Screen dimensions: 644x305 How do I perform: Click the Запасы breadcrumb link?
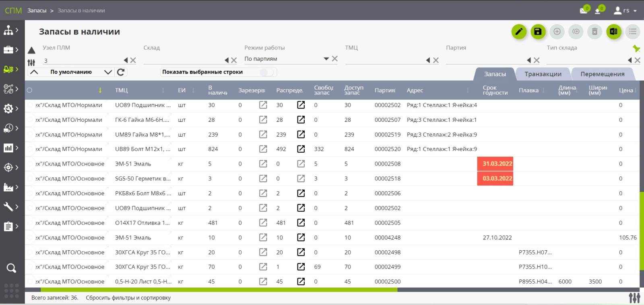(x=37, y=10)
